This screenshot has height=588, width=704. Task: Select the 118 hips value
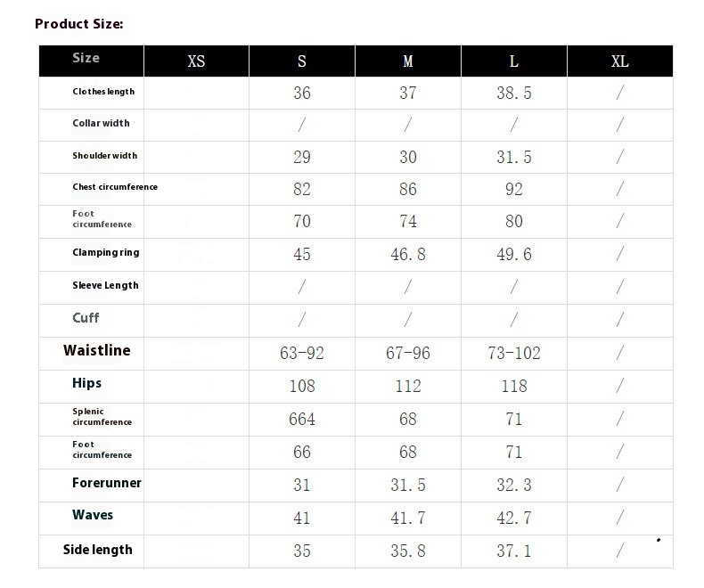point(513,386)
